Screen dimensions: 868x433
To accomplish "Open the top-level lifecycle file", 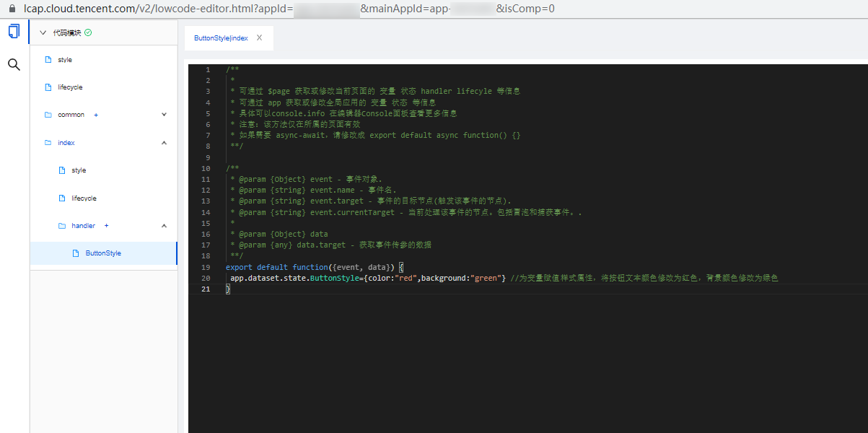I will point(70,87).
